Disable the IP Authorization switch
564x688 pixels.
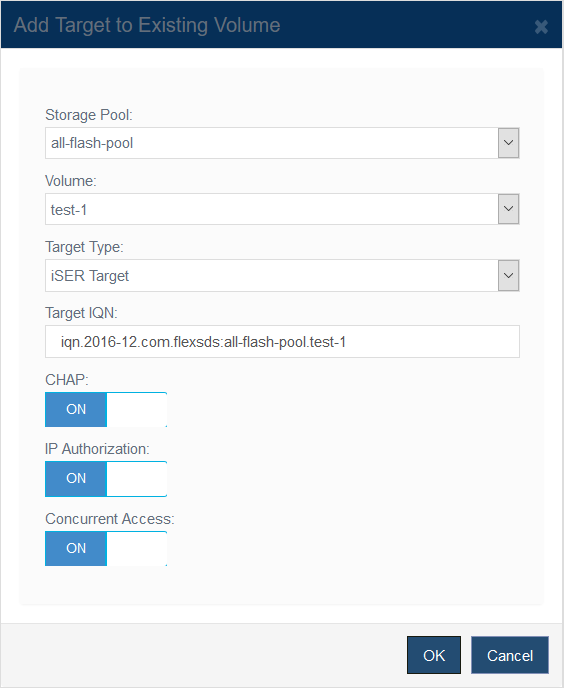point(106,479)
